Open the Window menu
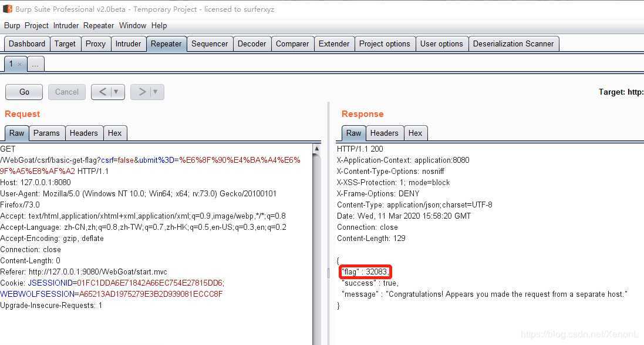This screenshot has height=345, width=644. pyautogui.click(x=133, y=25)
